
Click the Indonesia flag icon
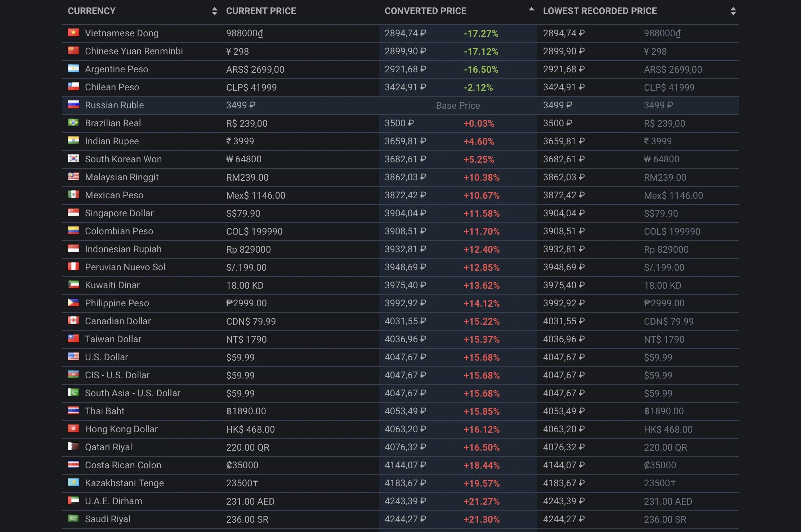coord(73,249)
